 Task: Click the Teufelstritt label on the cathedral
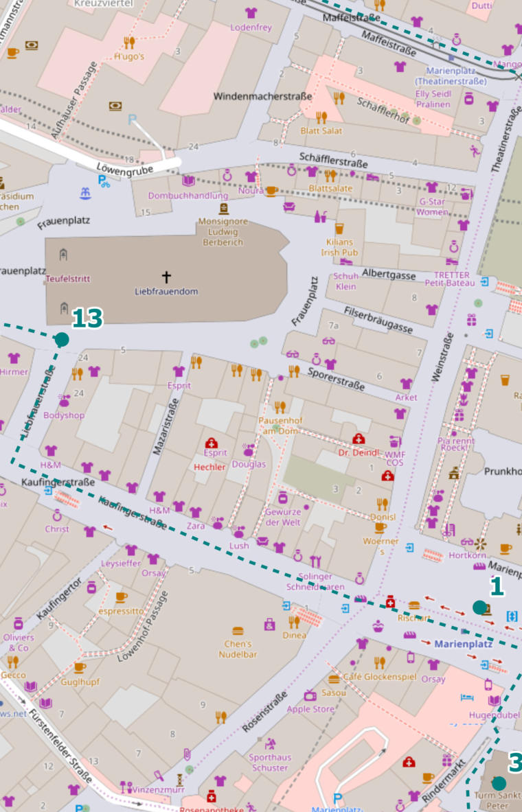68,279
